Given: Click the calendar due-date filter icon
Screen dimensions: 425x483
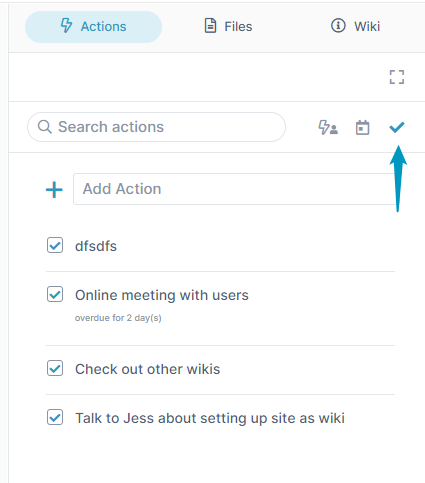Looking at the screenshot, I should tap(362, 127).
